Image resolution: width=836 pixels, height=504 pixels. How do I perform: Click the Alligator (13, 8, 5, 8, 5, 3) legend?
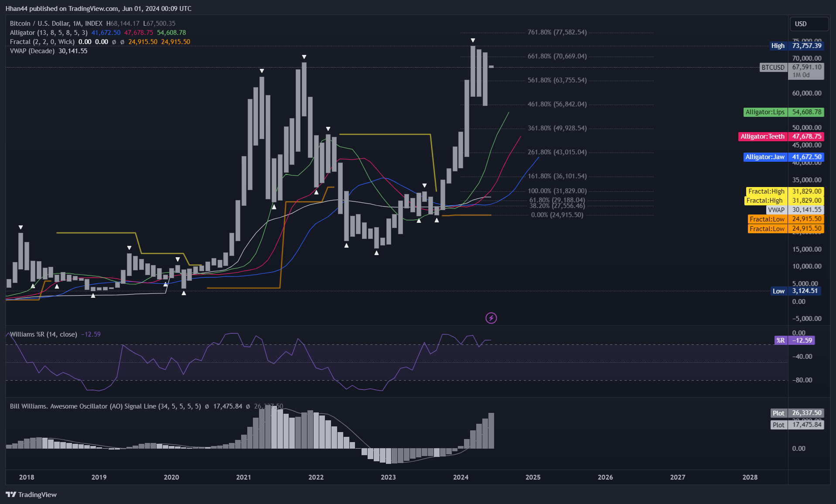point(48,33)
